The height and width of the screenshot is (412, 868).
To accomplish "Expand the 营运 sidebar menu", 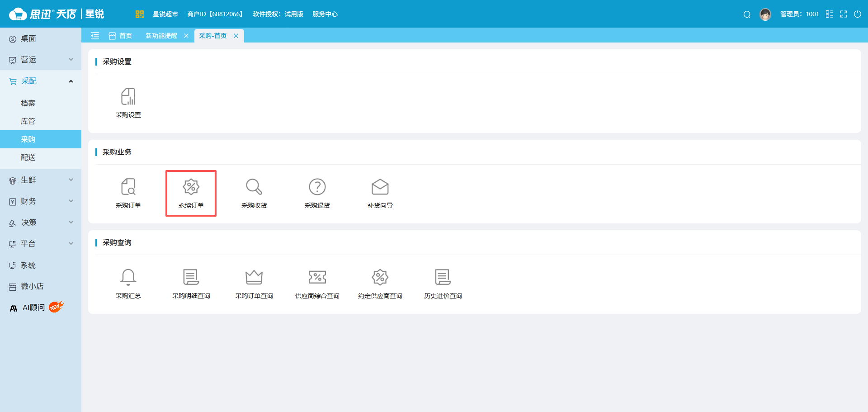I will (x=41, y=60).
